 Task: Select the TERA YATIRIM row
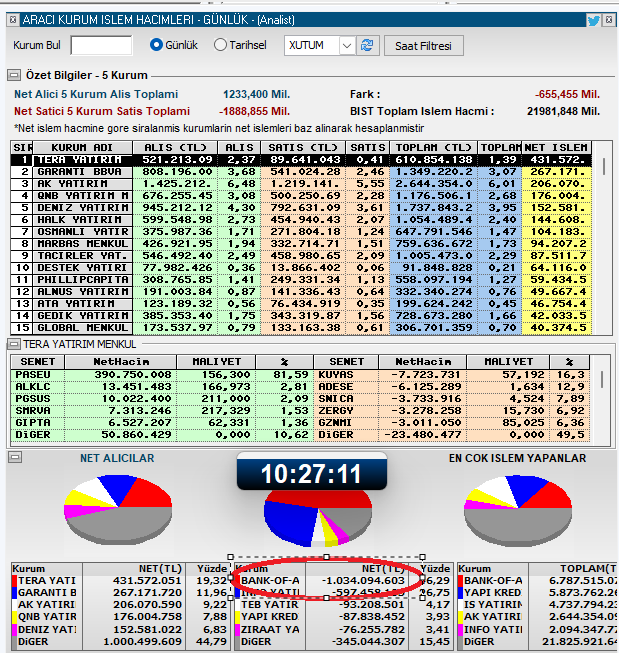click(x=301, y=160)
